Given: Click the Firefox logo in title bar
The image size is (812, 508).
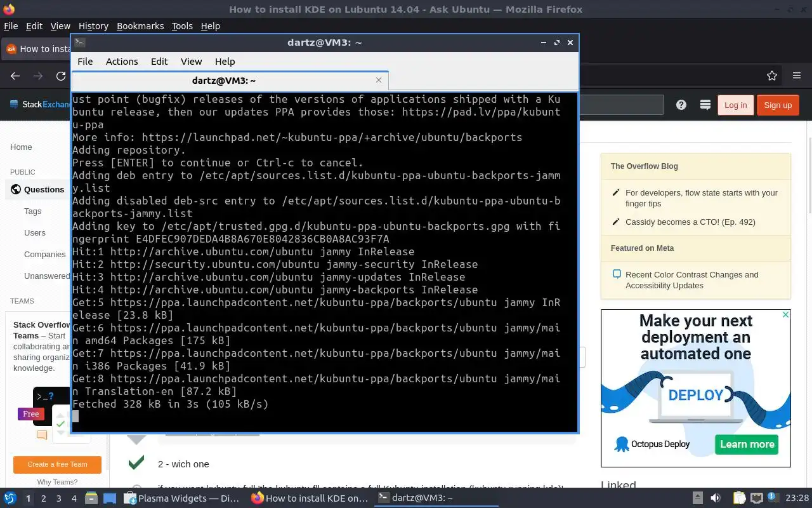Looking at the screenshot, I should point(8,9).
